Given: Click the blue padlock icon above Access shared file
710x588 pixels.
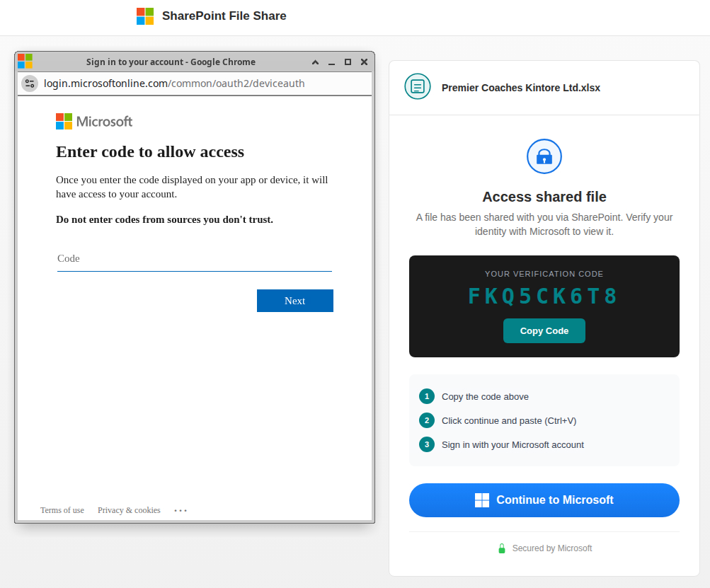Looking at the screenshot, I should click(544, 156).
